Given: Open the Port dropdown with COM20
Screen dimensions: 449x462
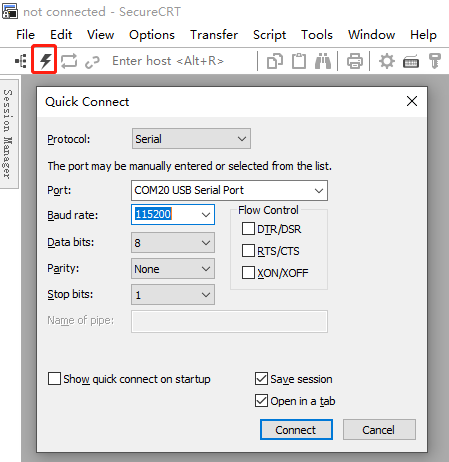Looking at the screenshot, I should pyautogui.click(x=229, y=190).
